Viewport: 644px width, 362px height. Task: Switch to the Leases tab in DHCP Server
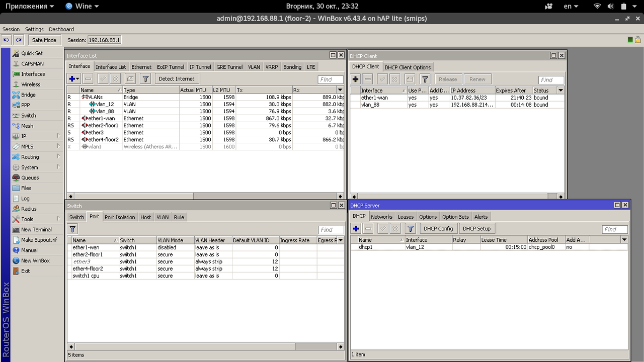click(406, 217)
